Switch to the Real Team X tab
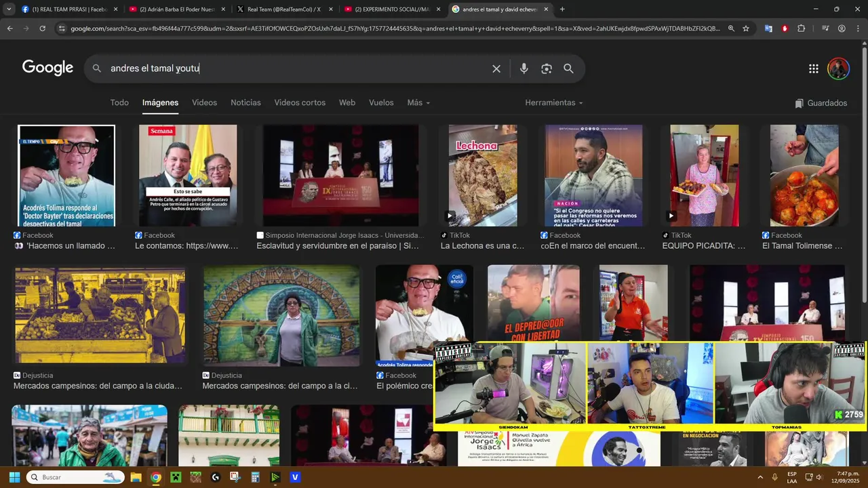Viewport: 868px width, 488px height. tap(284, 9)
